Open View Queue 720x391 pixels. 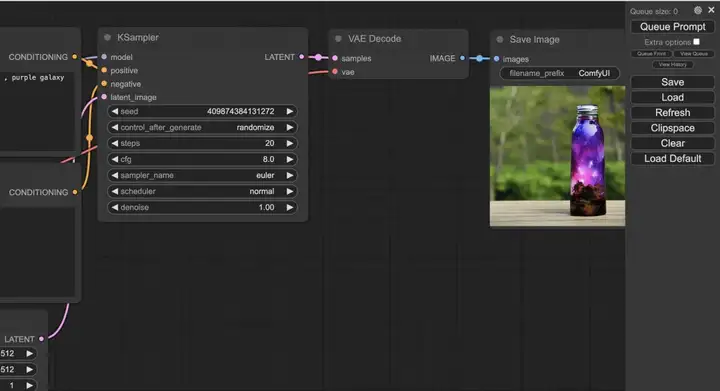coord(694,54)
